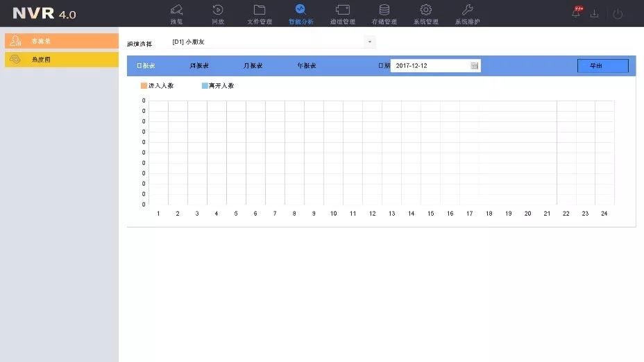644x362 pixels.
Task: Click the power button icon
Action: [x=618, y=14]
